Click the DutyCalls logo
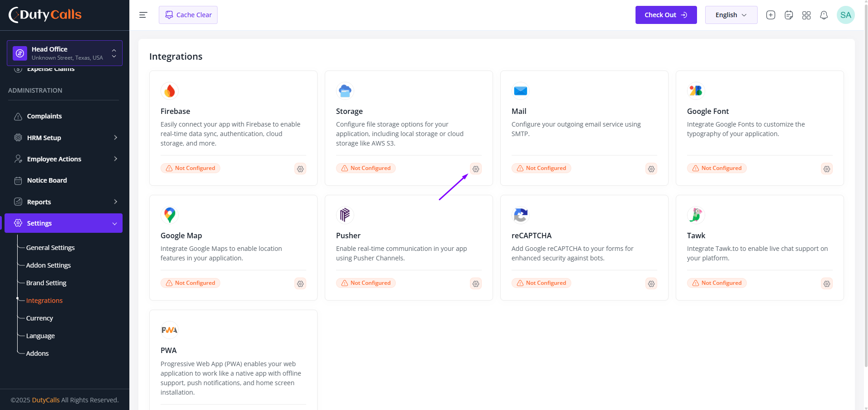 pos(45,14)
